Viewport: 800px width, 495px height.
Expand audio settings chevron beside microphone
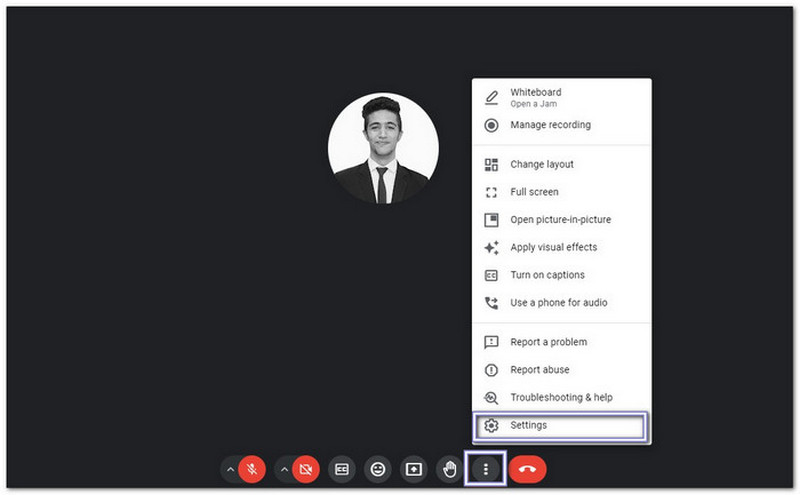pos(230,468)
